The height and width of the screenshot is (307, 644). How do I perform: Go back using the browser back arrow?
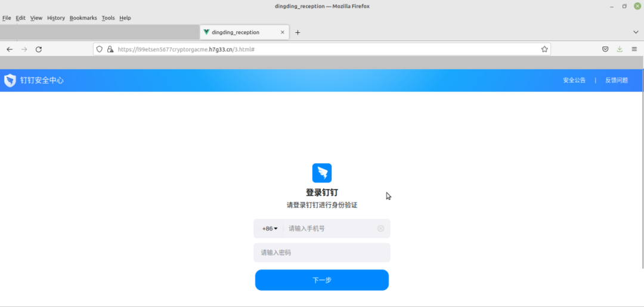[x=10, y=49]
